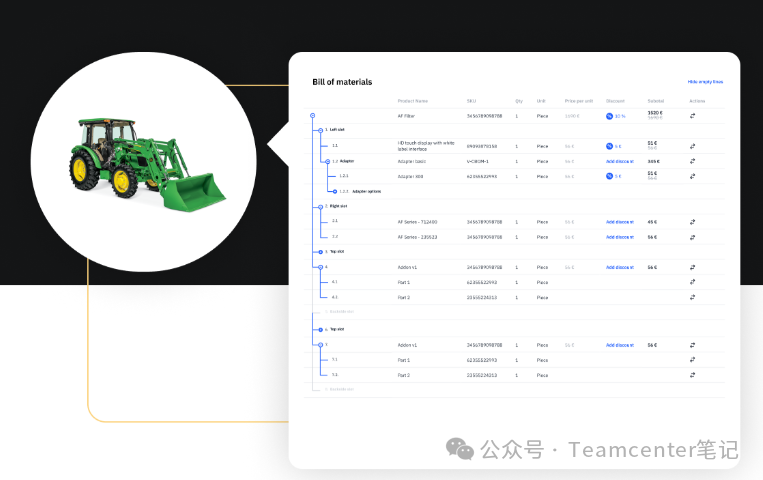This screenshot has width=763, height=480.
Task: Click 'Add discount' for Adapter basic
Action: point(619,161)
